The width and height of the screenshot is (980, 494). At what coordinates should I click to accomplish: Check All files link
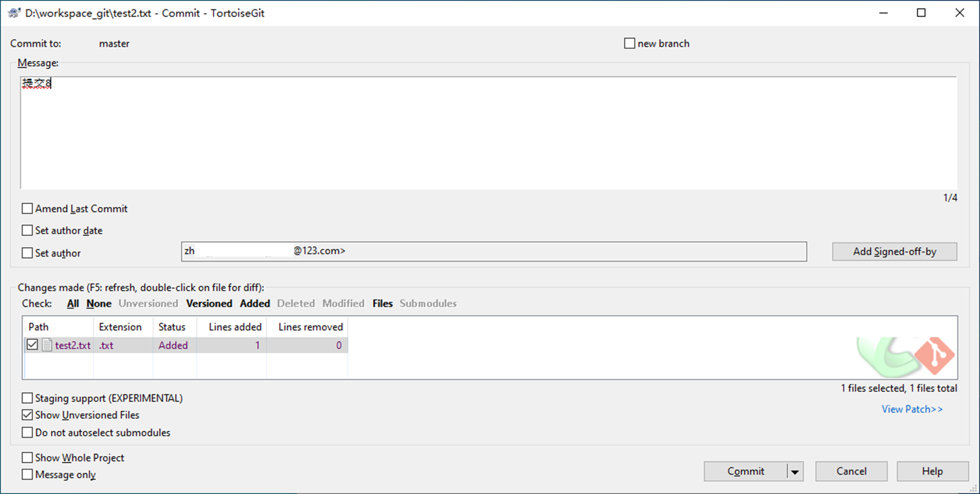[73, 303]
